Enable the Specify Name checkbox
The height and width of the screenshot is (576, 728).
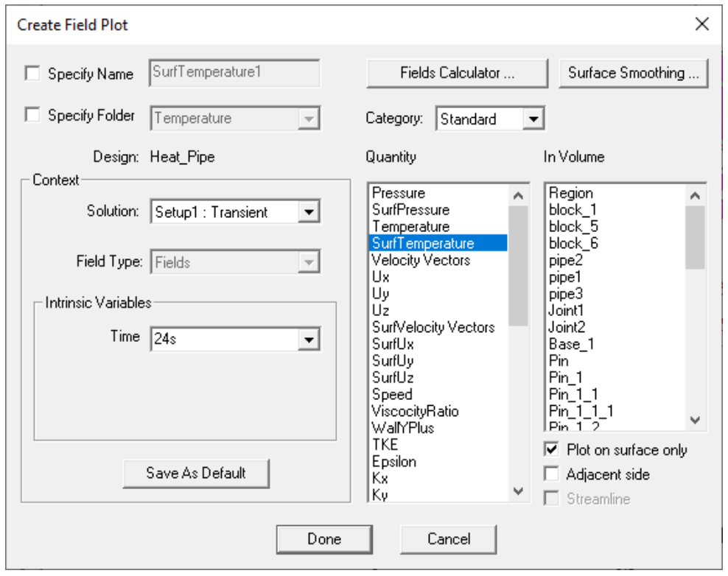32,74
